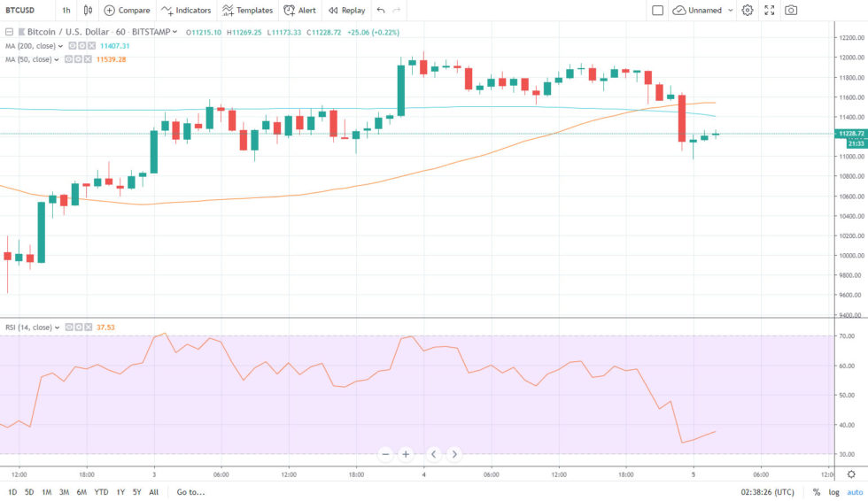Select the 1Y date range
The image size is (868, 501).
120,492
